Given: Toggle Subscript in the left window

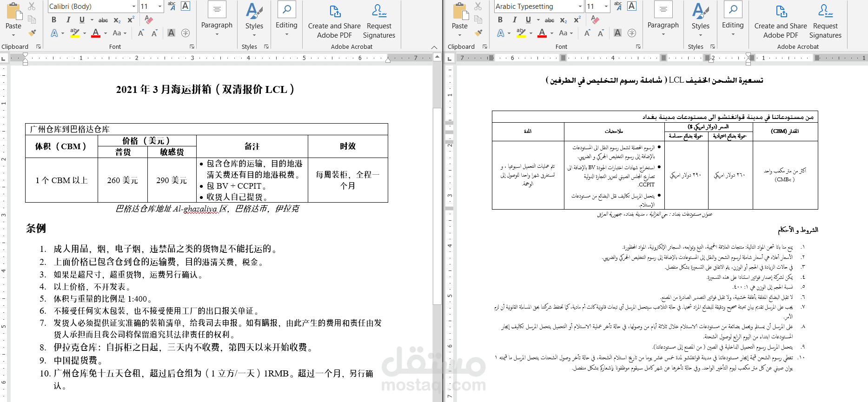Looking at the screenshot, I should pos(117,20).
